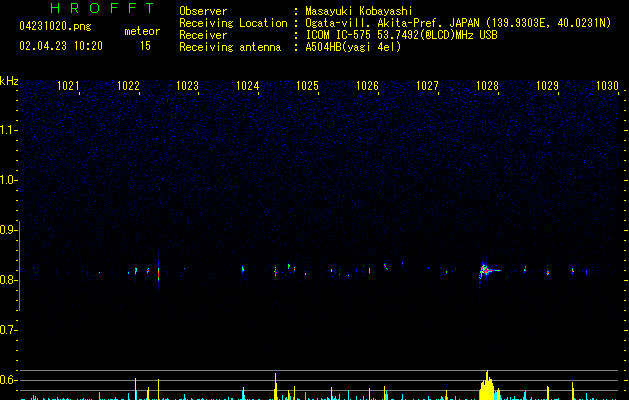Click the kHz axis unit label

[9, 81]
